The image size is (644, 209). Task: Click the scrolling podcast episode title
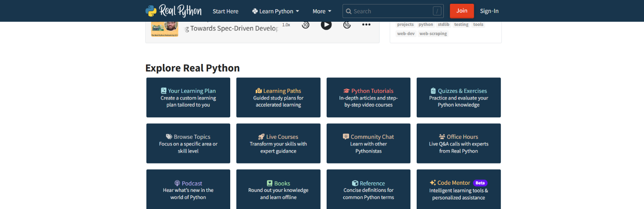point(231,28)
